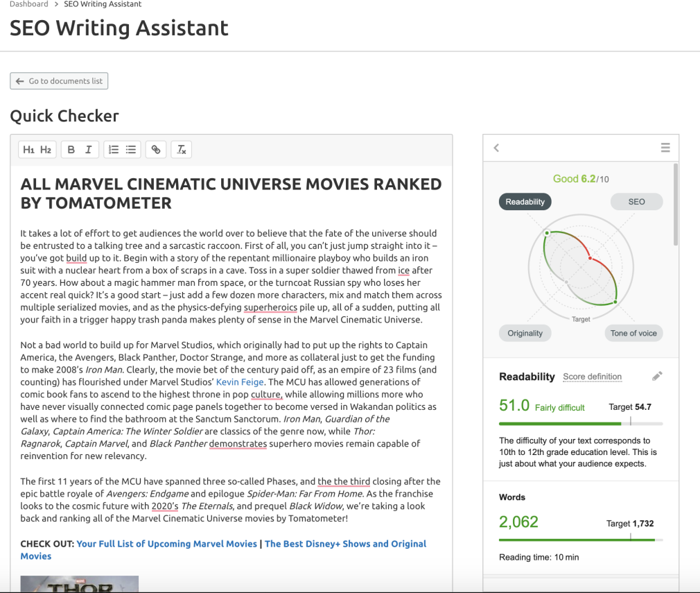The width and height of the screenshot is (700, 593).
Task: Click 'SEO Writing Assistant' breadcrumb item
Action: (103, 4)
